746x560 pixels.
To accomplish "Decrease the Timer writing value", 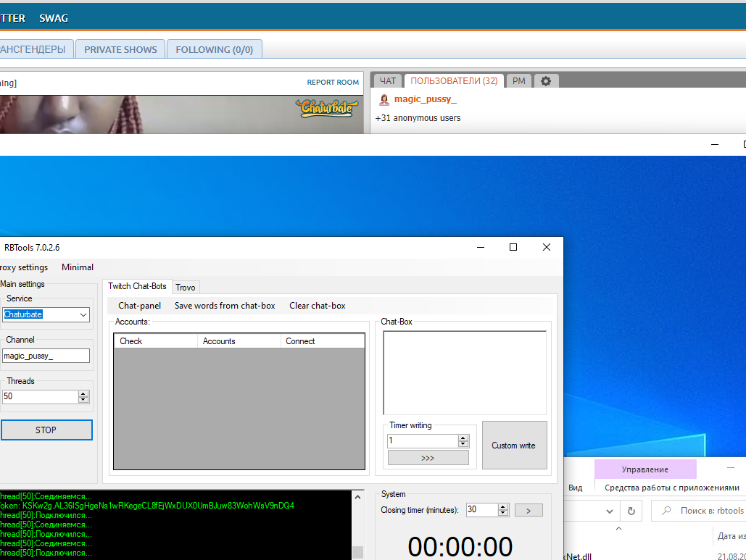I will [x=463, y=444].
